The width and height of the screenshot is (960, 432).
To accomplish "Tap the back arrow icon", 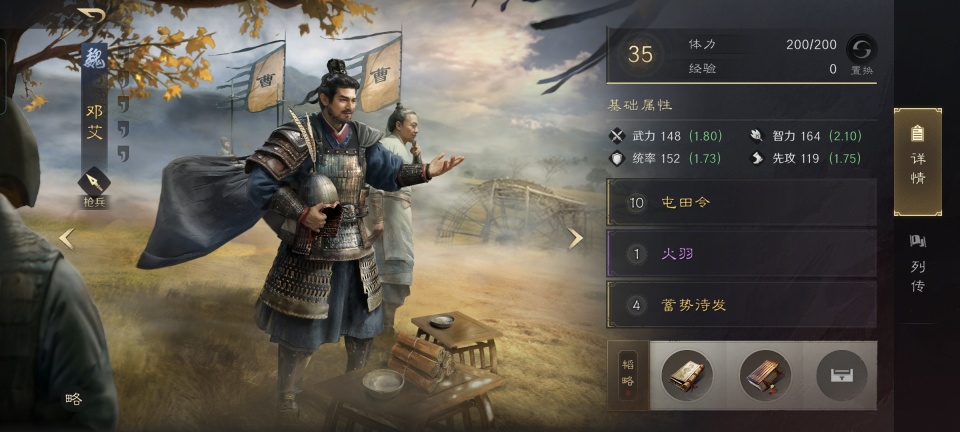I will click(91, 17).
